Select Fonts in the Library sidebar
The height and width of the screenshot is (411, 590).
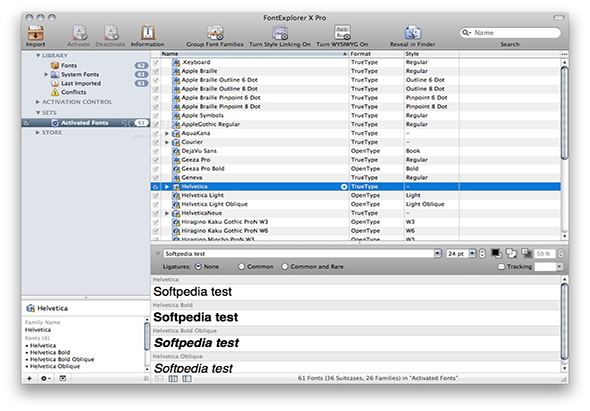point(69,65)
